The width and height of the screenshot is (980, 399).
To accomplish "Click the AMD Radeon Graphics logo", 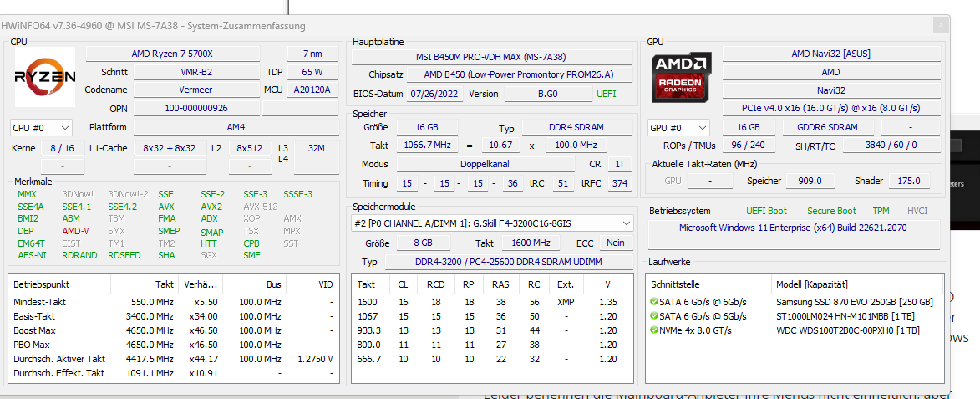I will coord(681,77).
